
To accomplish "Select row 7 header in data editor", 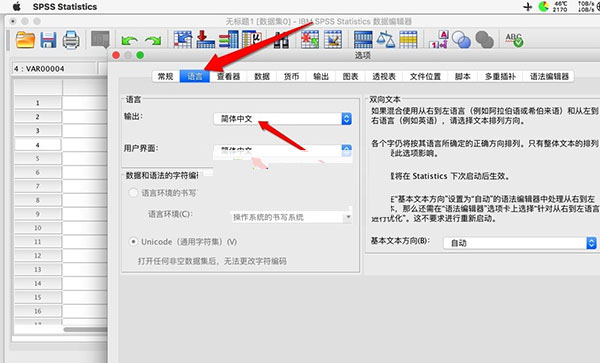I will click(x=38, y=186).
